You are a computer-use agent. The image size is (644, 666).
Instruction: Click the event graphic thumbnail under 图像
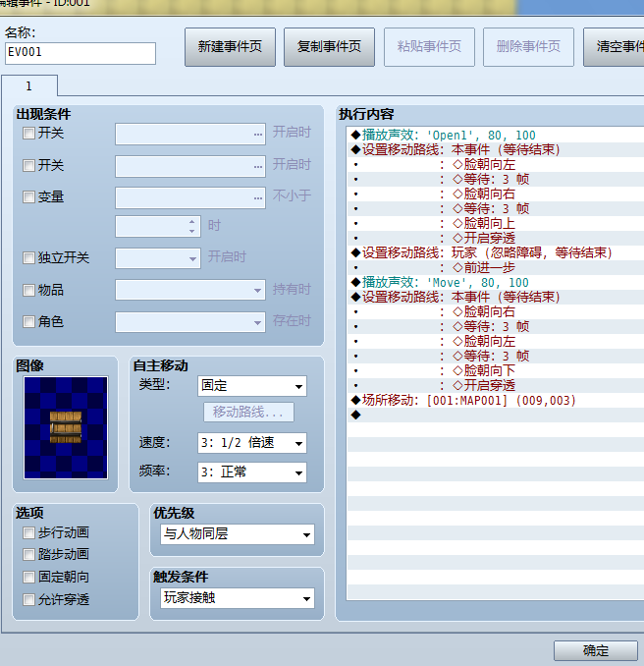[x=66, y=427]
